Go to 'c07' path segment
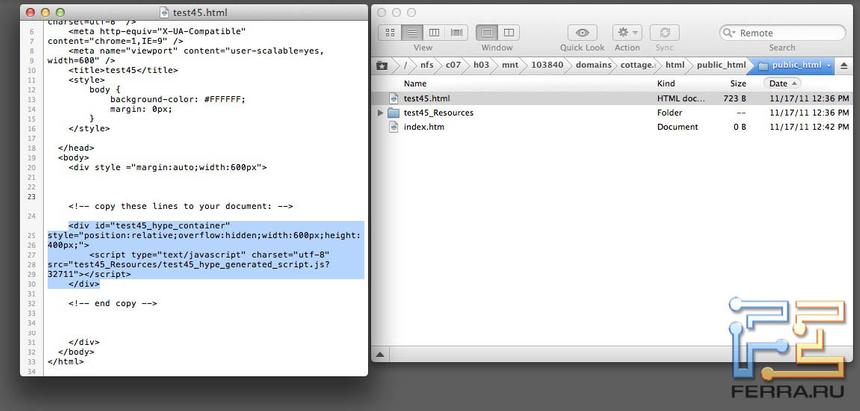Viewport: 860px width, 411px height. [x=453, y=65]
